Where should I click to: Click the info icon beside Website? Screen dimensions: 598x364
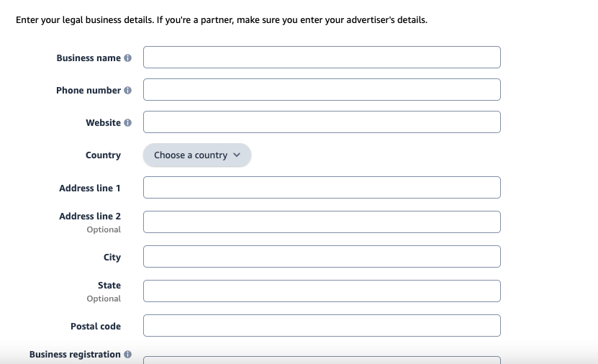(128, 123)
